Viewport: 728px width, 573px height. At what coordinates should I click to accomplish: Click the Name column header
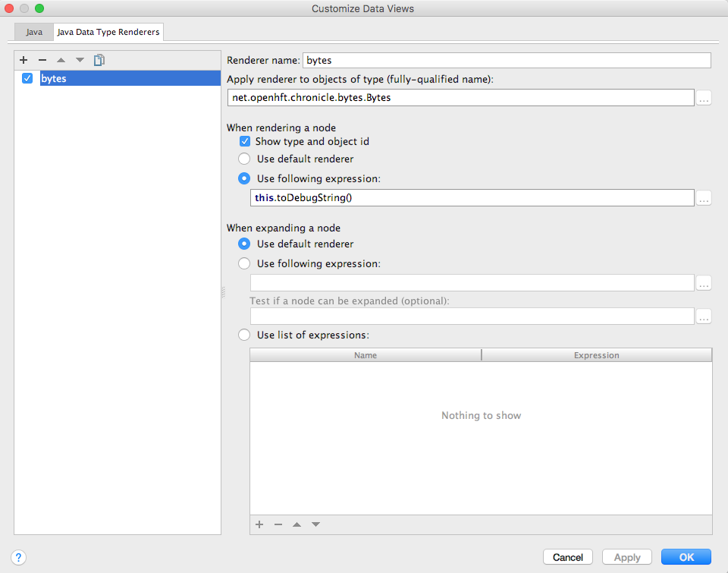[366, 355]
